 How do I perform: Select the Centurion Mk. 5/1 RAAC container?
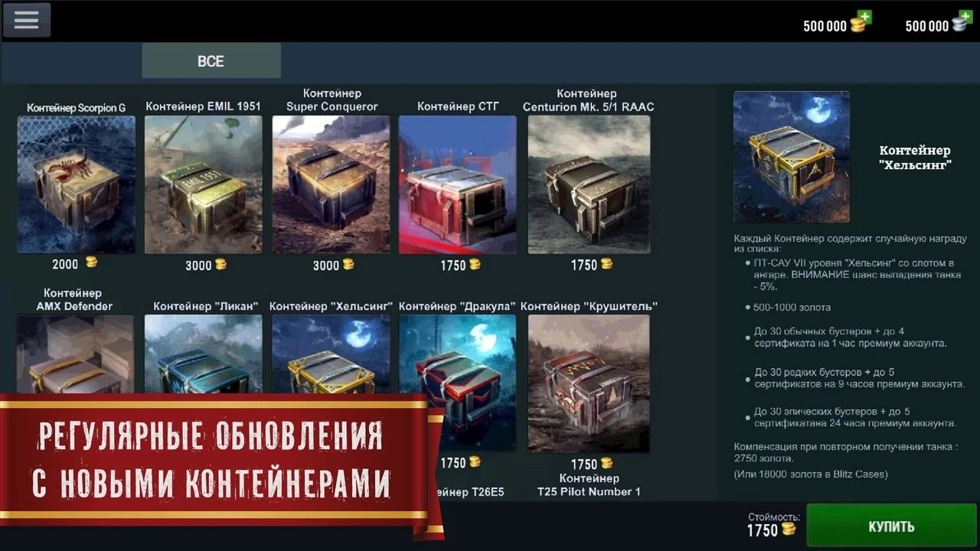pyautogui.click(x=589, y=184)
